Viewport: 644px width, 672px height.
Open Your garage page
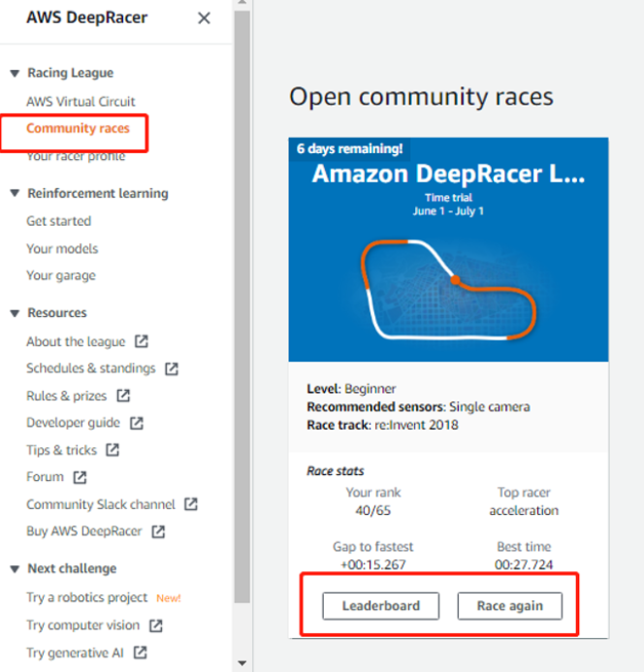pyautogui.click(x=61, y=275)
